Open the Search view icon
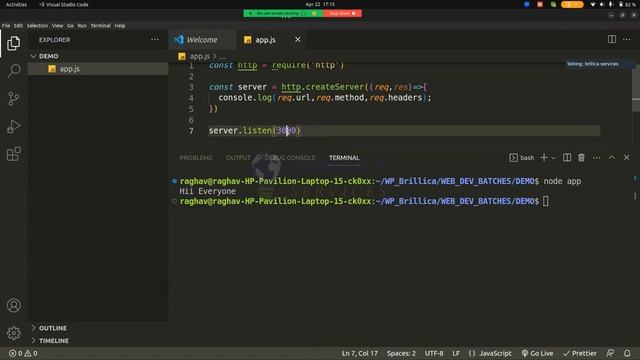640x360 pixels. coord(13,71)
